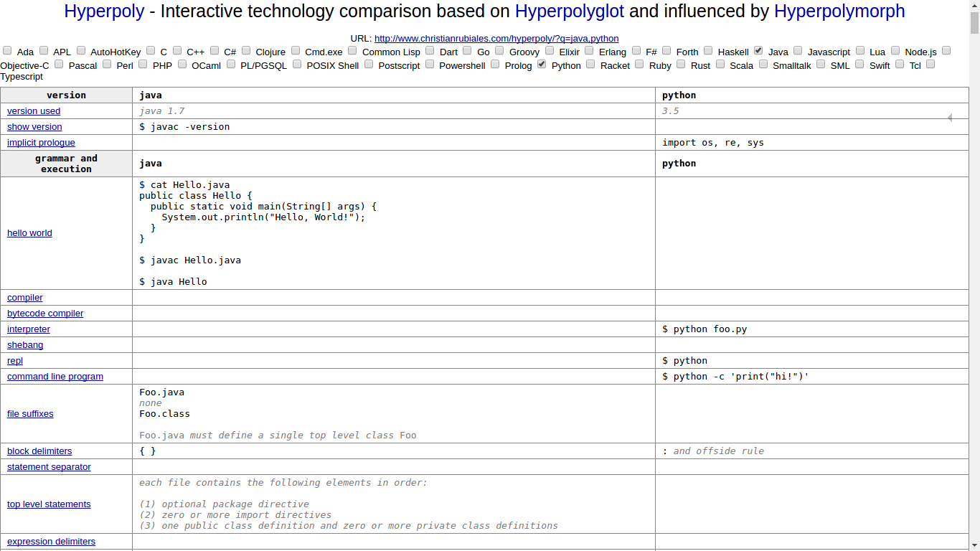Check the Rust language box
The height and width of the screenshot is (551, 980).
[x=682, y=64]
